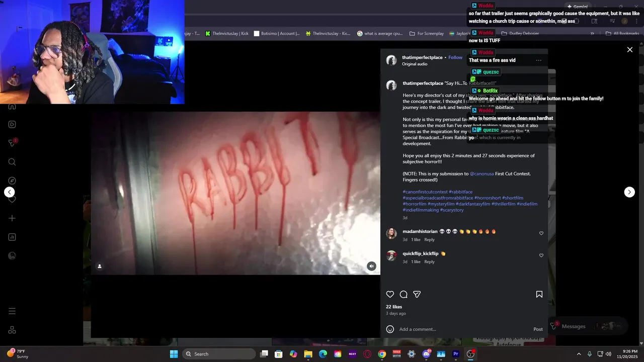The image size is (644, 362).
Task: Open the comment bubble icon under post
Action: tap(404, 294)
